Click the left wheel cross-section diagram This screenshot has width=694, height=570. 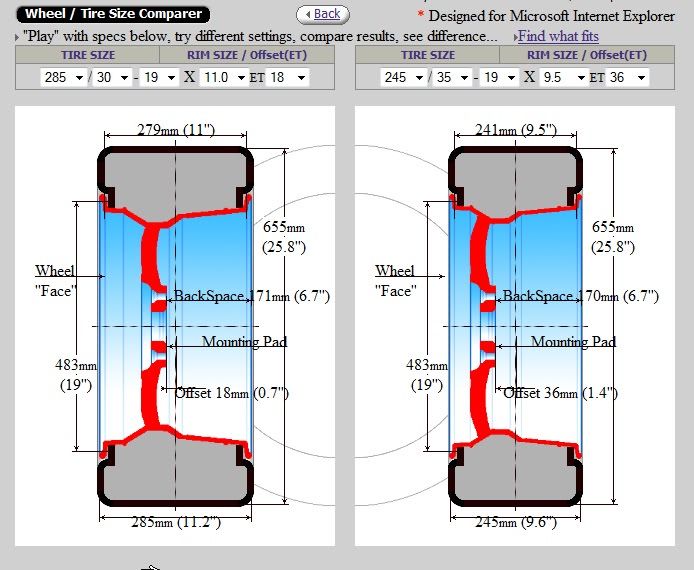[x=175, y=326]
